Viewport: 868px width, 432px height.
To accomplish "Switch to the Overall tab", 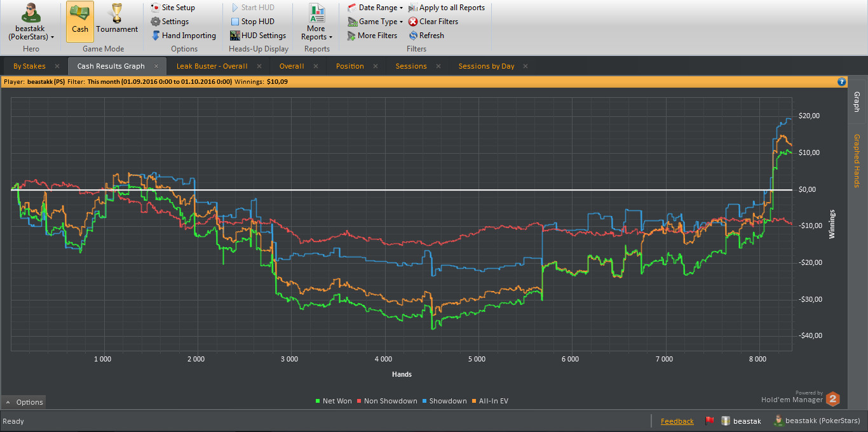I will point(292,66).
